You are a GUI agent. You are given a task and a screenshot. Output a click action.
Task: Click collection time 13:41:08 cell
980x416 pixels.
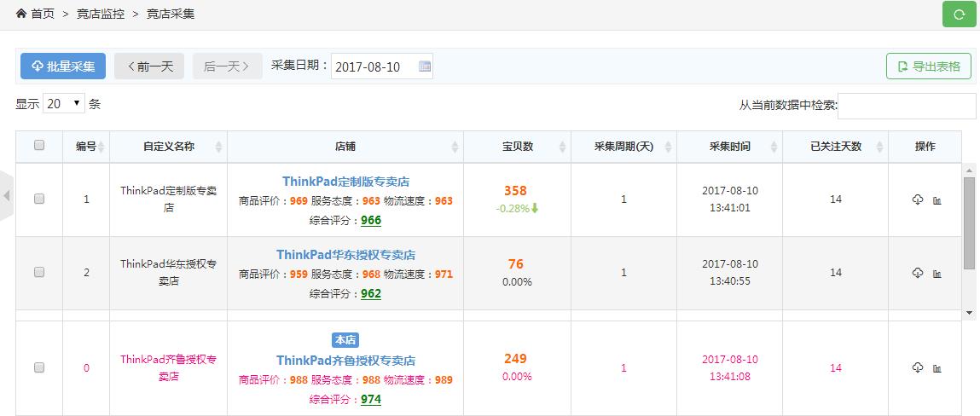point(729,368)
